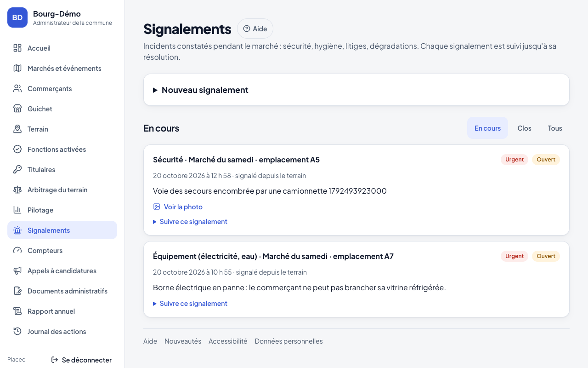
Task: Open the Données personnelles footer link
Action: pos(289,341)
